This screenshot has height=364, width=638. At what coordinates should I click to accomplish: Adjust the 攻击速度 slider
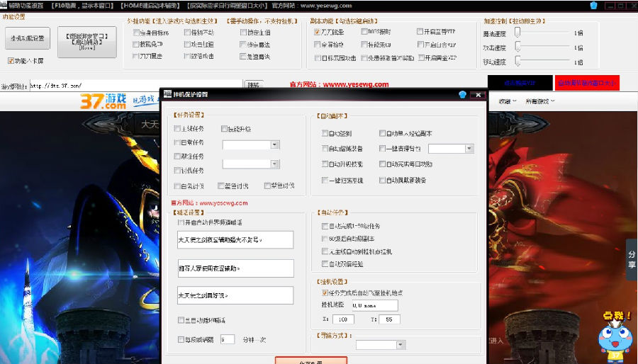(518, 47)
